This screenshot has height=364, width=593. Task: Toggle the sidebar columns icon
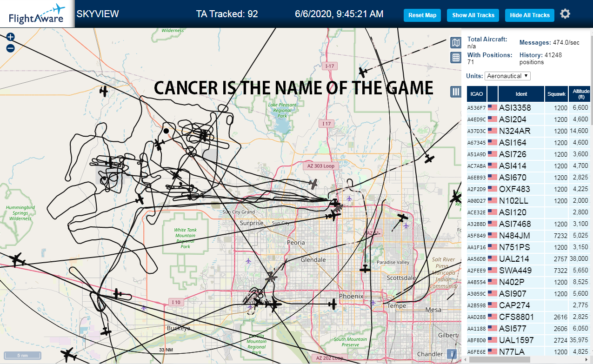(456, 92)
